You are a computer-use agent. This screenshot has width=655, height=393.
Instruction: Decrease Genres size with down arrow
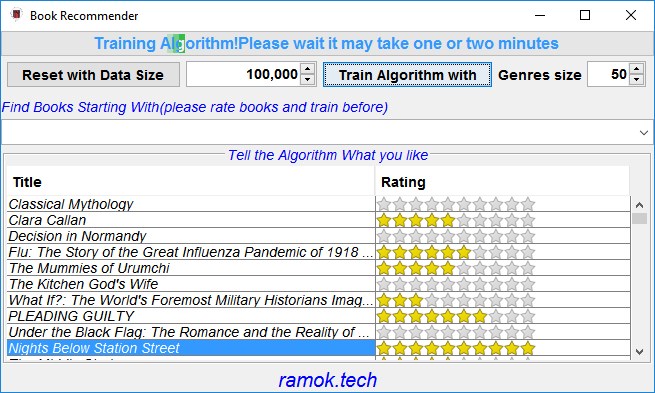[x=637, y=80]
